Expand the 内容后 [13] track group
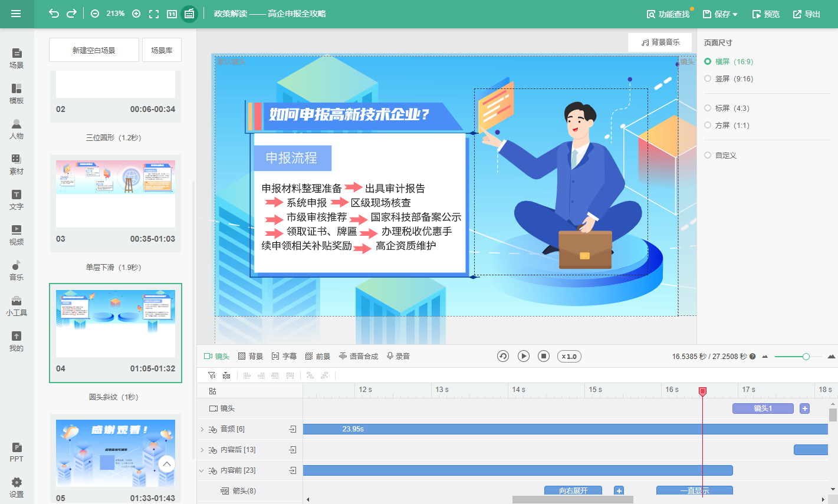Viewport: 838px width, 504px height. click(202, 450)
